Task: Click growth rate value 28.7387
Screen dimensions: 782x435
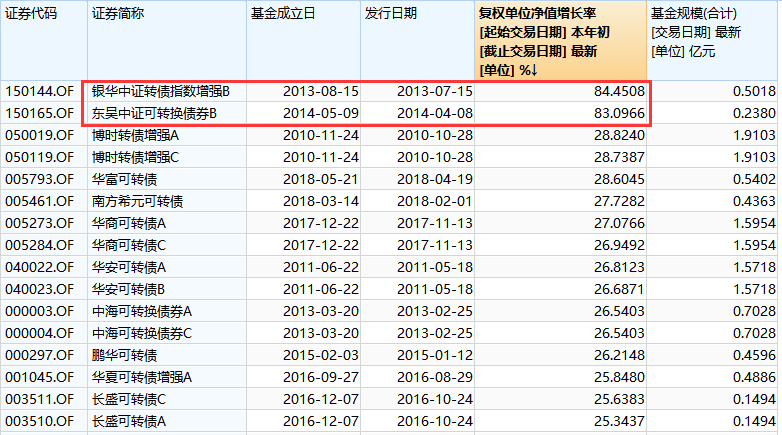Action: tap(619, 157)
